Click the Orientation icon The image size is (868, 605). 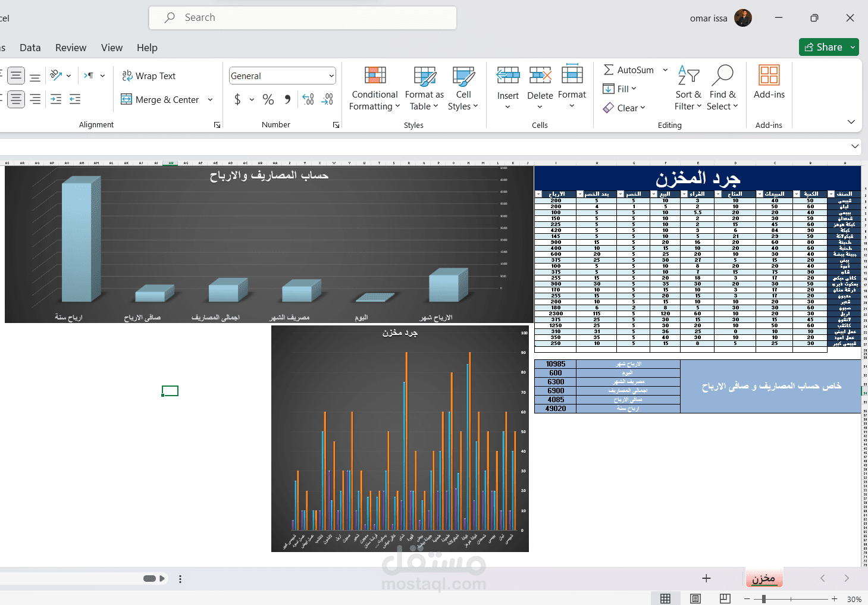57,76
